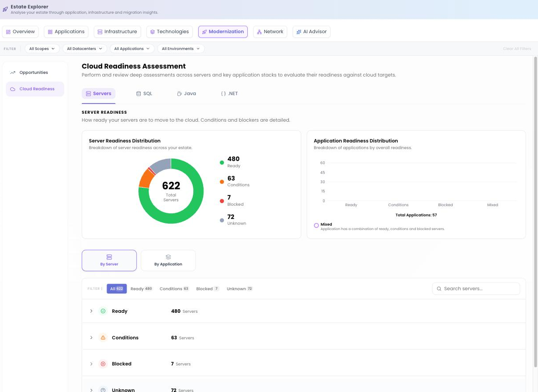Open the Network tab
The width and height of the screenshot is (538, 392).
270,32
